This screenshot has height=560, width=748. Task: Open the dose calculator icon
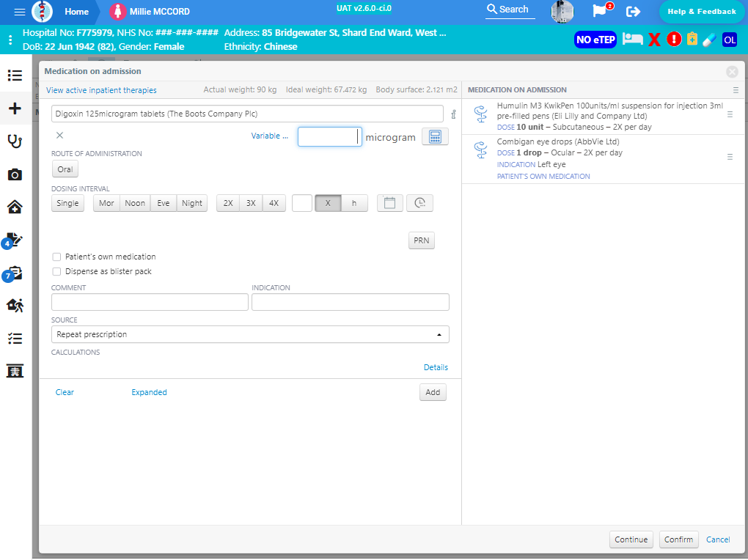coord(435,137)
